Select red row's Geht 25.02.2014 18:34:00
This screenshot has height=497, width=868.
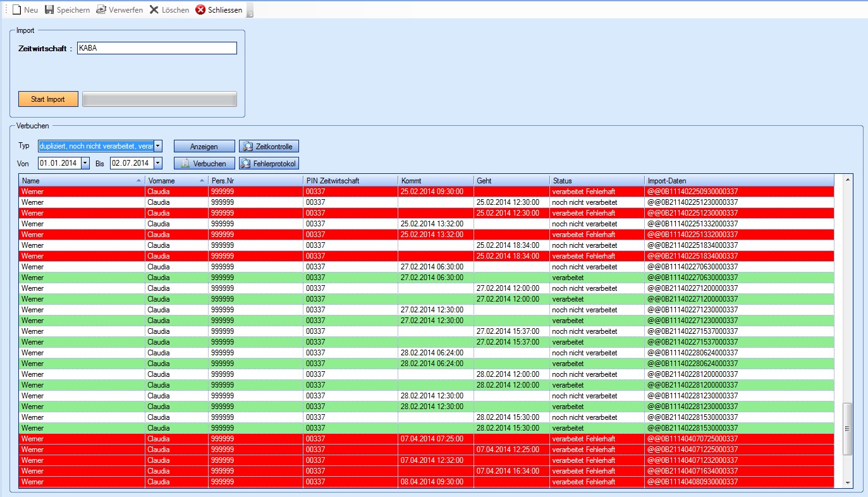point(511,255)
